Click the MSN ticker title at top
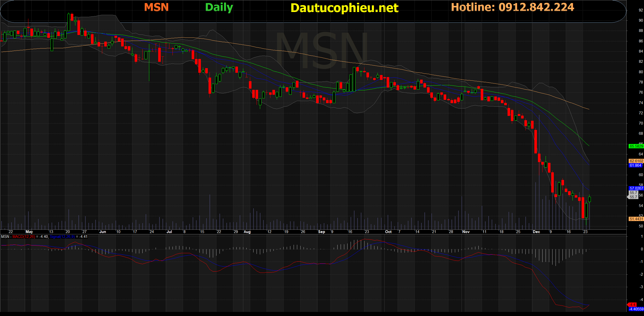644x316 pixels. (x=156, y=7)
